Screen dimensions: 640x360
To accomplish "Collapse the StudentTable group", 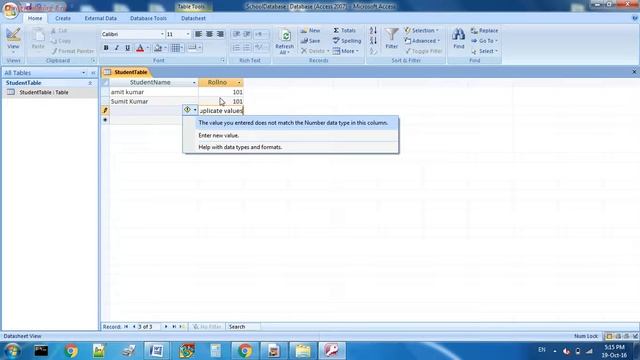I will tap(90, 83).
